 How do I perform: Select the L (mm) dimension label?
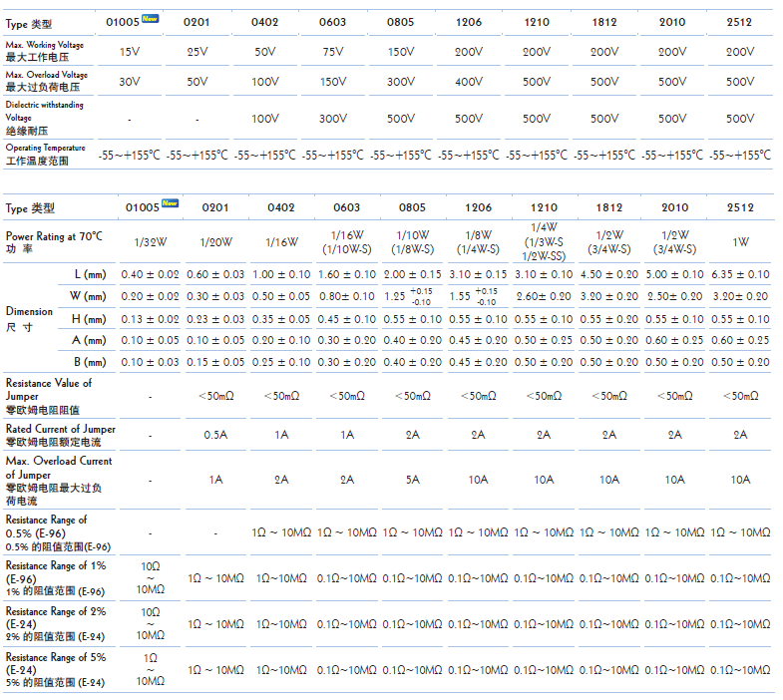pyautogui.click(x=90, y=274)
